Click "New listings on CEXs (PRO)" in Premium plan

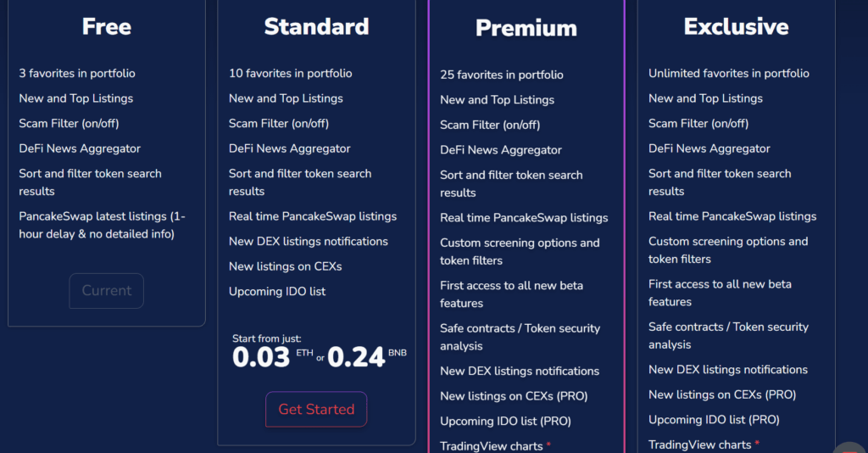[514, 396]
